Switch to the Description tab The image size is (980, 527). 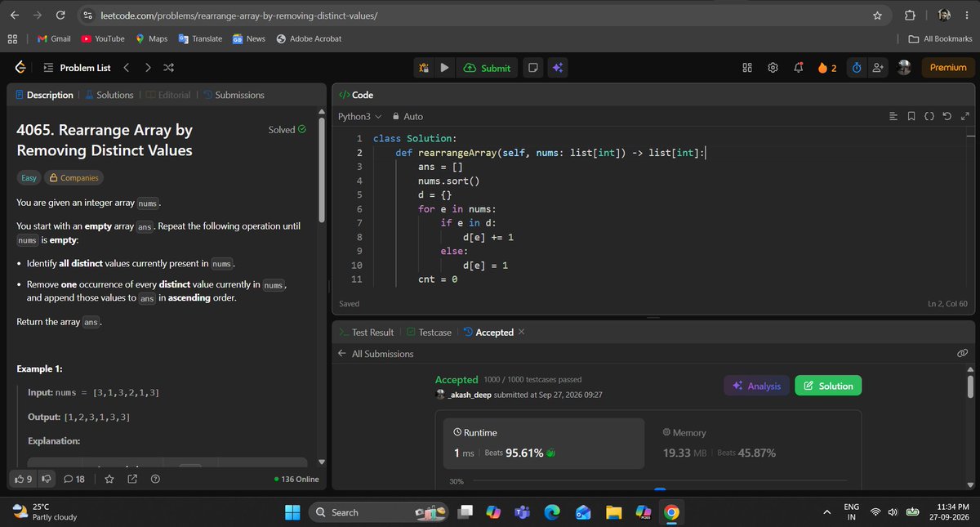point(44,95)
